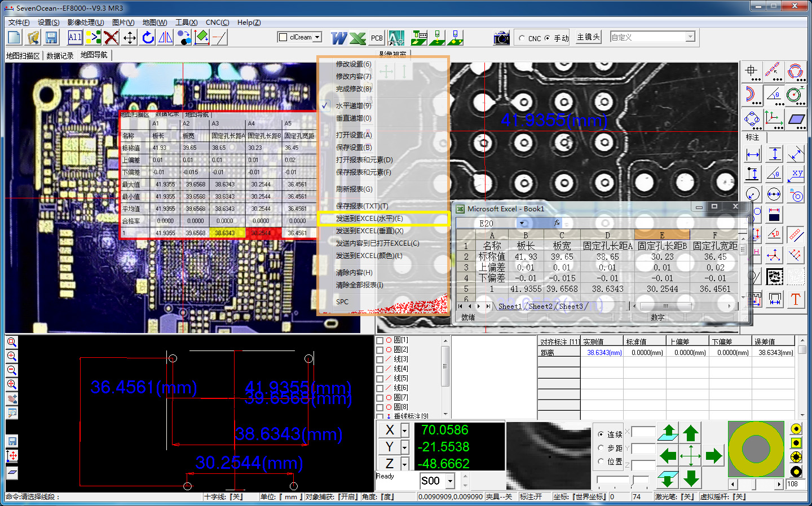Image resolution: width=812 pixels, height=506 pixels.
Task: Select the 步距 step mode radio button
Action: click(601, 448)
